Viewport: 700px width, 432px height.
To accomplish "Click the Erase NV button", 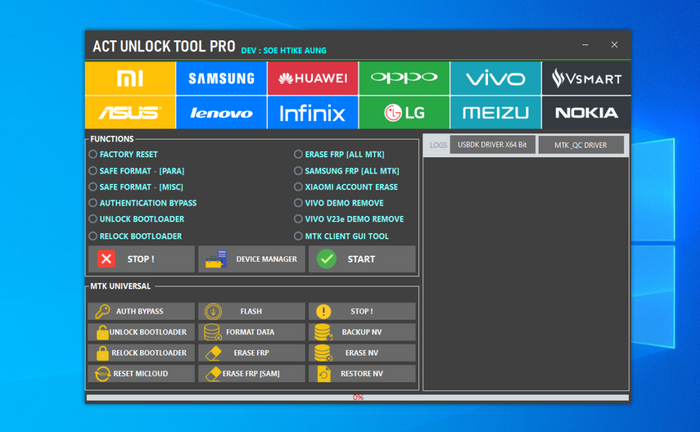I will (362, 353).
